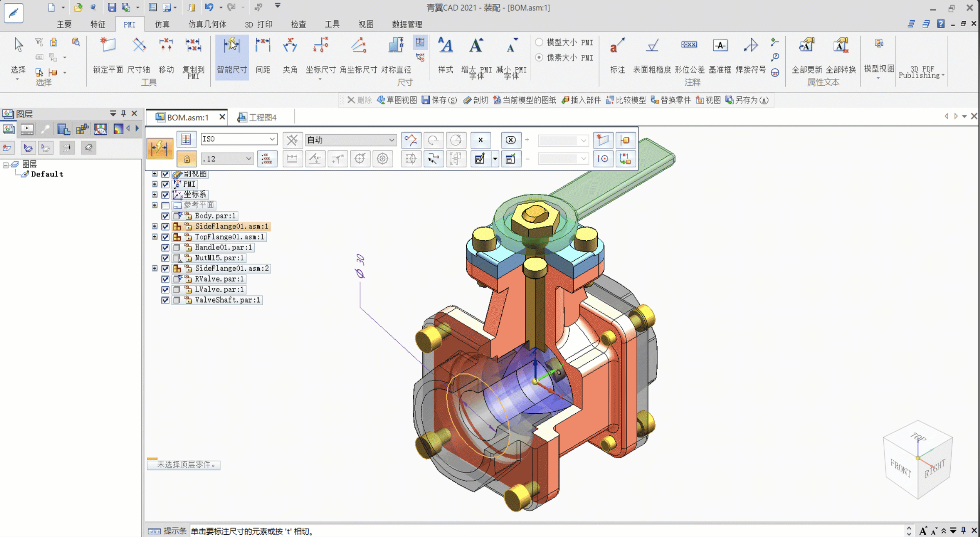The width and height of the screenshot is (980, 537).
Task: Click the 替换零件 replace part button
Action: tap(671, 100)
